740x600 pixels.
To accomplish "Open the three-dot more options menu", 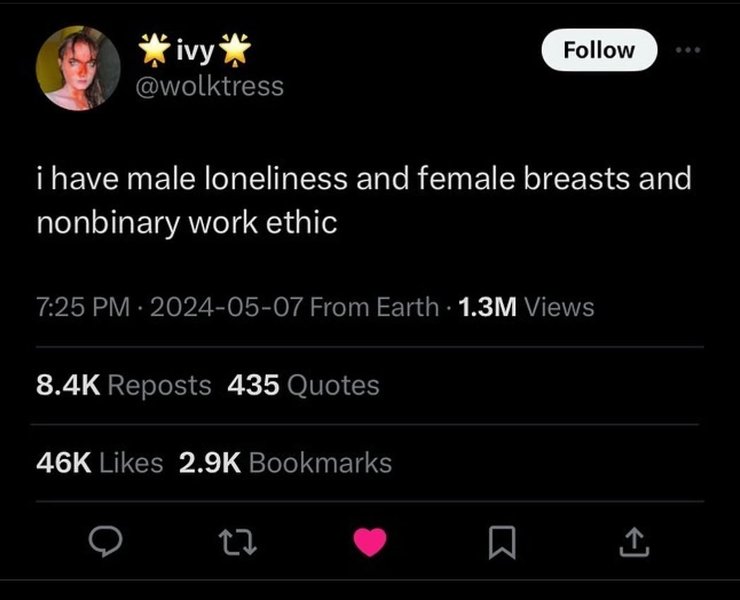I will [x=685, y=50].
